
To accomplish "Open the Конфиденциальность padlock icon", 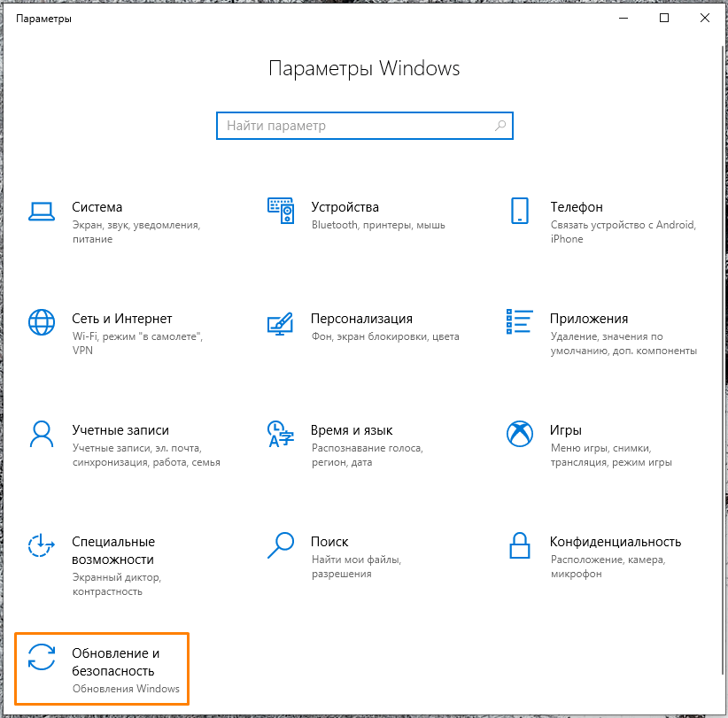I will [520, 544].
